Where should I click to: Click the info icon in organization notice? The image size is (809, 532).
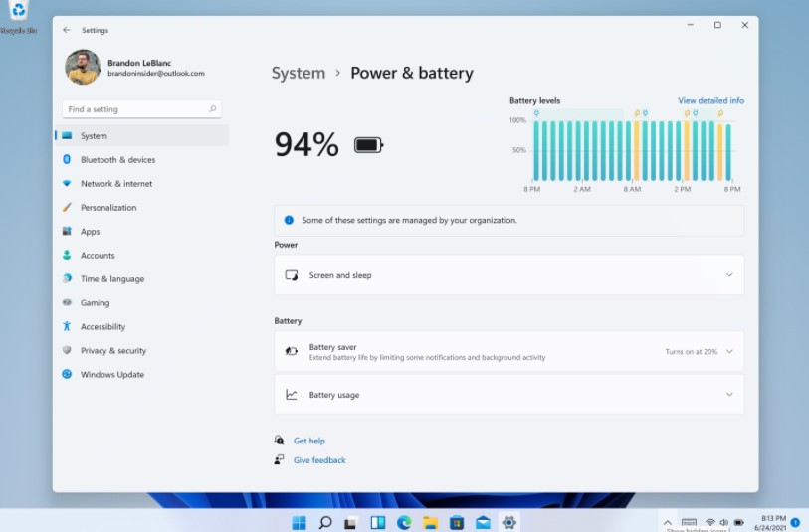(289, 220)
